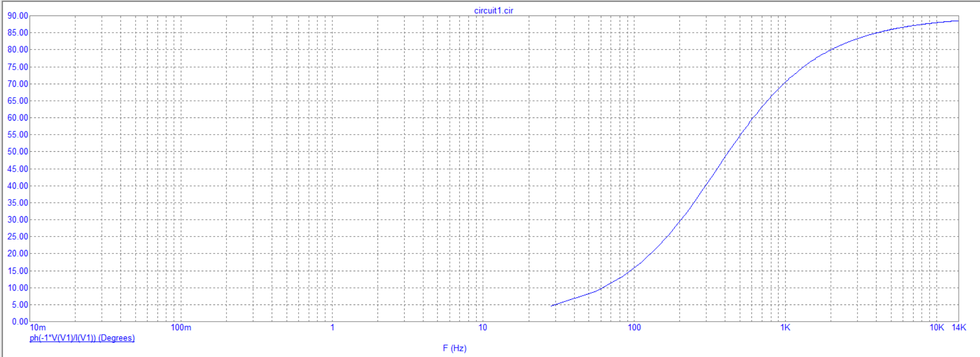Click the 14K frequency axis label
The image size is (980, 357).
coord(959,327)
